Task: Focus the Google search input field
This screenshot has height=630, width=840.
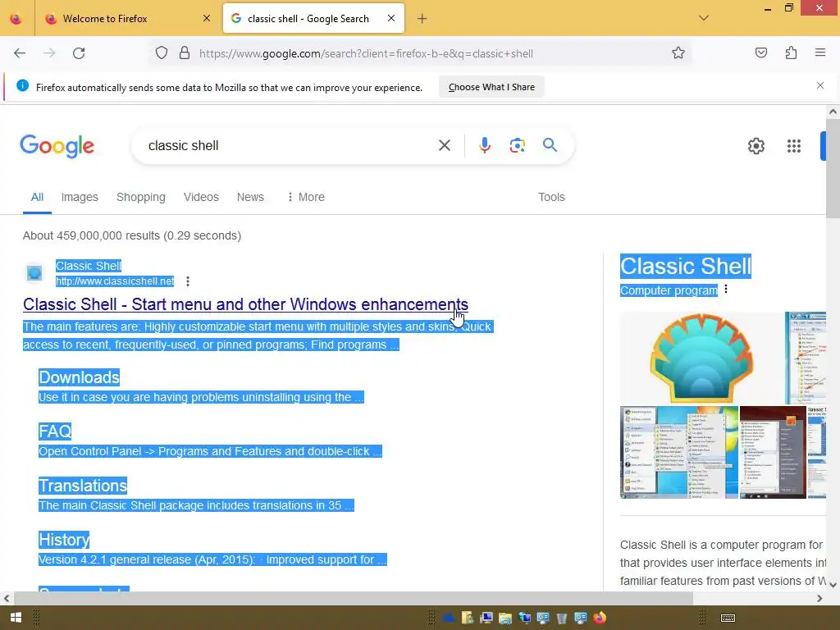Action: point(290,145)
